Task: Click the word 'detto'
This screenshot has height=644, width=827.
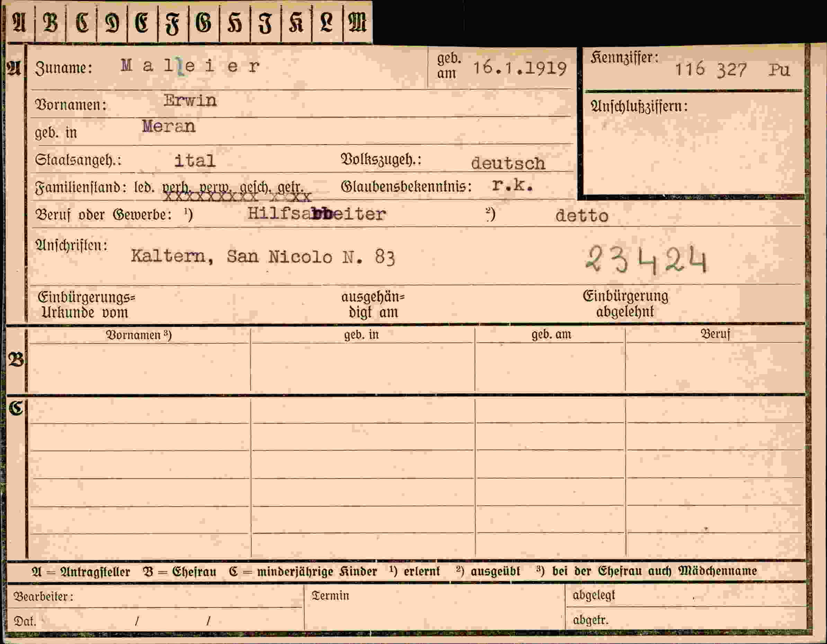Action: click(x=581, y=216)
